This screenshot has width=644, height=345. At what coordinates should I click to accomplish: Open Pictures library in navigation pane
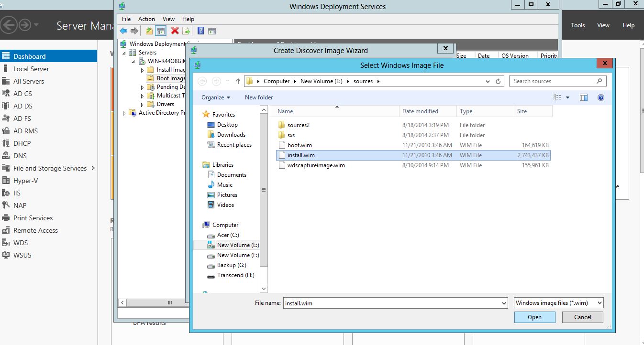coord(227,195)
